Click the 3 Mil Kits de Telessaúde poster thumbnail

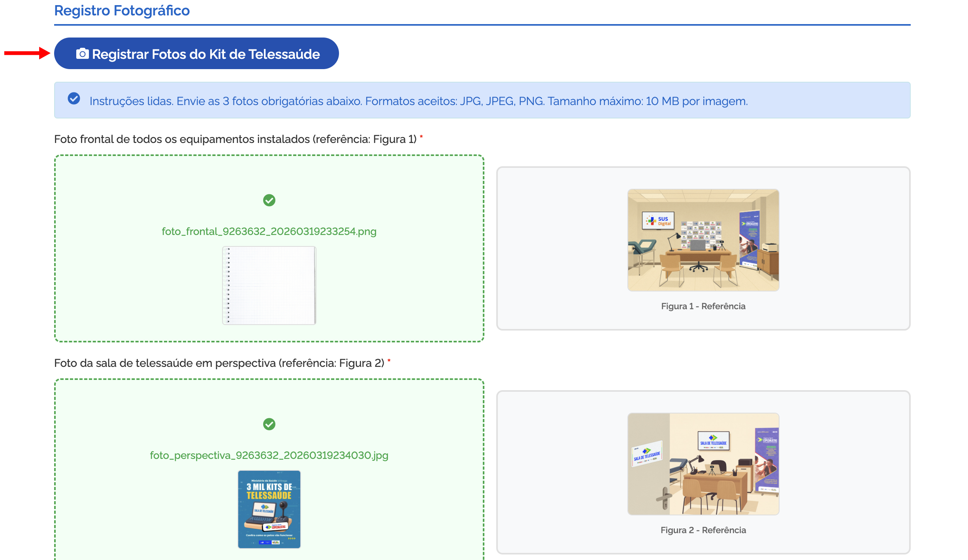[x=269, y=509]
